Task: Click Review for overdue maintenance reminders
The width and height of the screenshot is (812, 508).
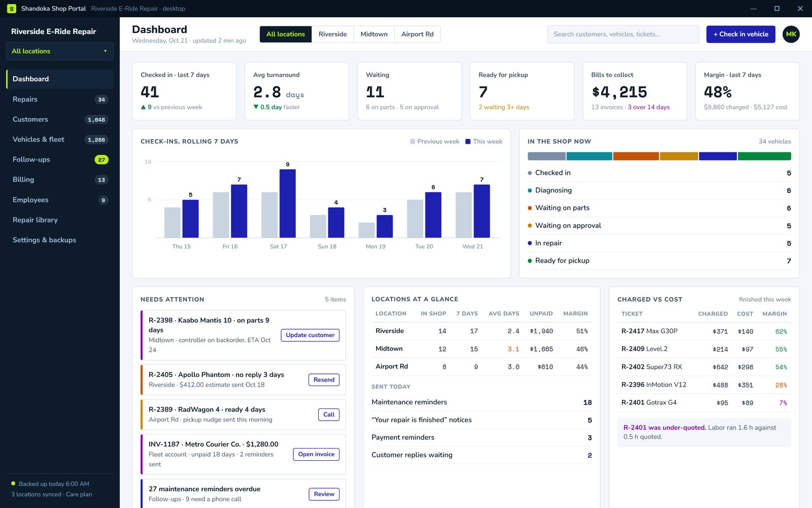Action: (x=324, y=494)
